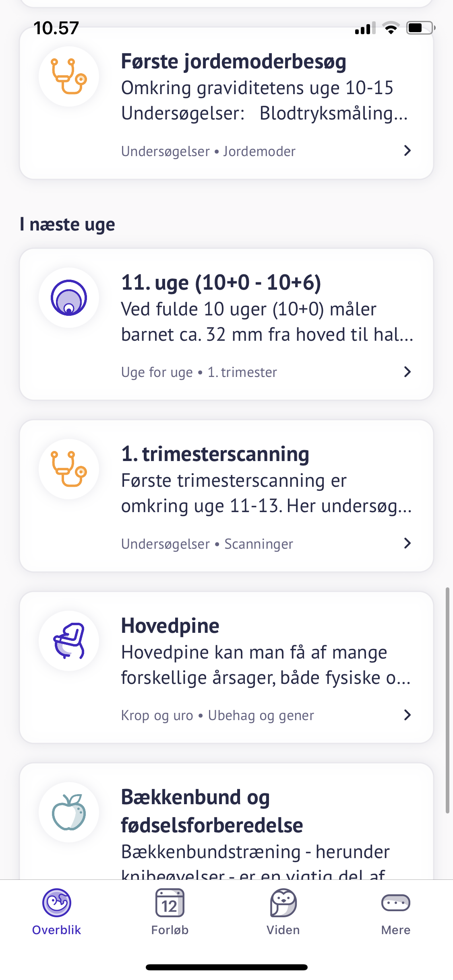This screenshot has height=980, width=453.
Task: Read the Hovedpine article
Action: click(x=170, y=626)
